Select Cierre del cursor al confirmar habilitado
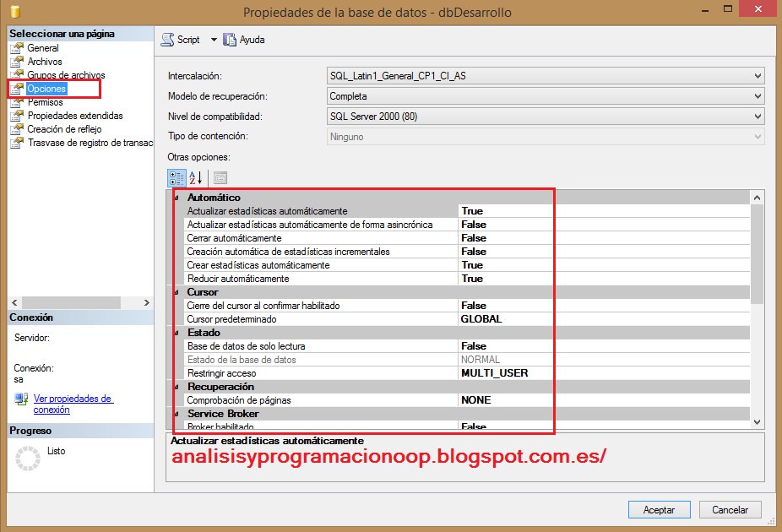Screen dimensions: 782x532 [467, 305]
